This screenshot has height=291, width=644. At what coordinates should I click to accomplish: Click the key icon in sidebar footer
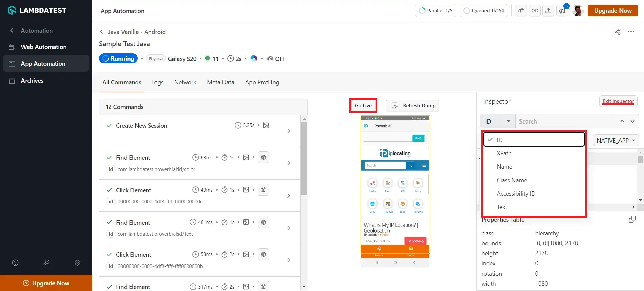46,263
